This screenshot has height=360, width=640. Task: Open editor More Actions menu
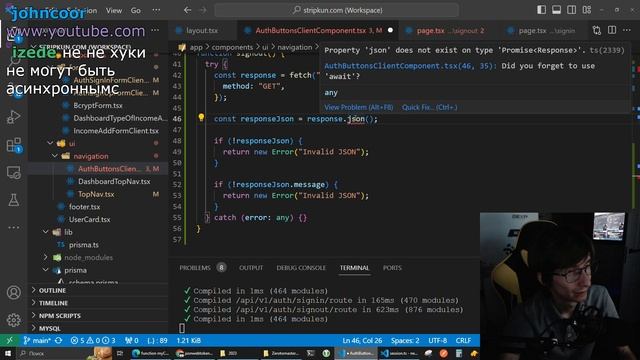627,30
